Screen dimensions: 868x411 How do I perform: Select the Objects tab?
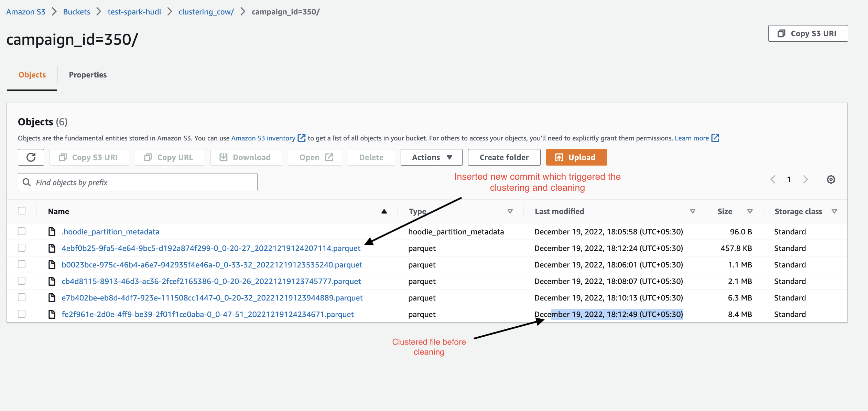(x=32, y=75)
